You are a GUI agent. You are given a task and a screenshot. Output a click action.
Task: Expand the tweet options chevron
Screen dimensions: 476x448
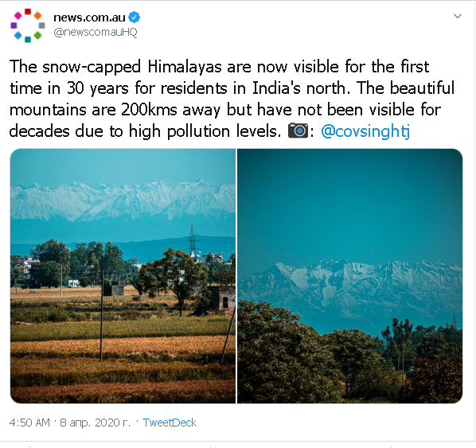[x=458, y=16]
